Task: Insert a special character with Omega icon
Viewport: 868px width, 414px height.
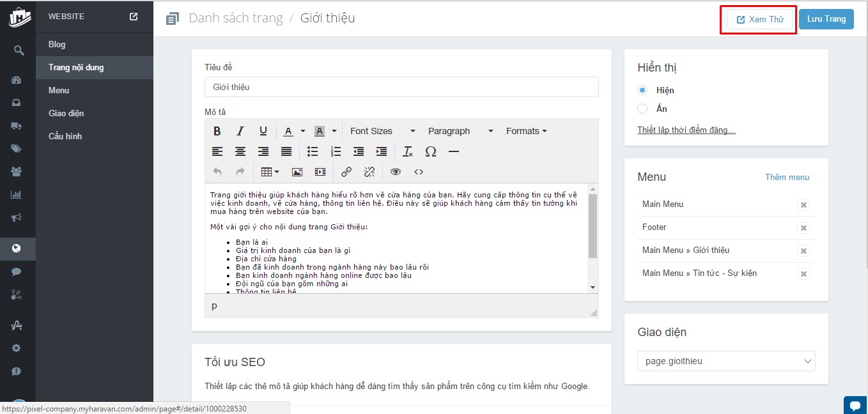Action: click(431, 151)
